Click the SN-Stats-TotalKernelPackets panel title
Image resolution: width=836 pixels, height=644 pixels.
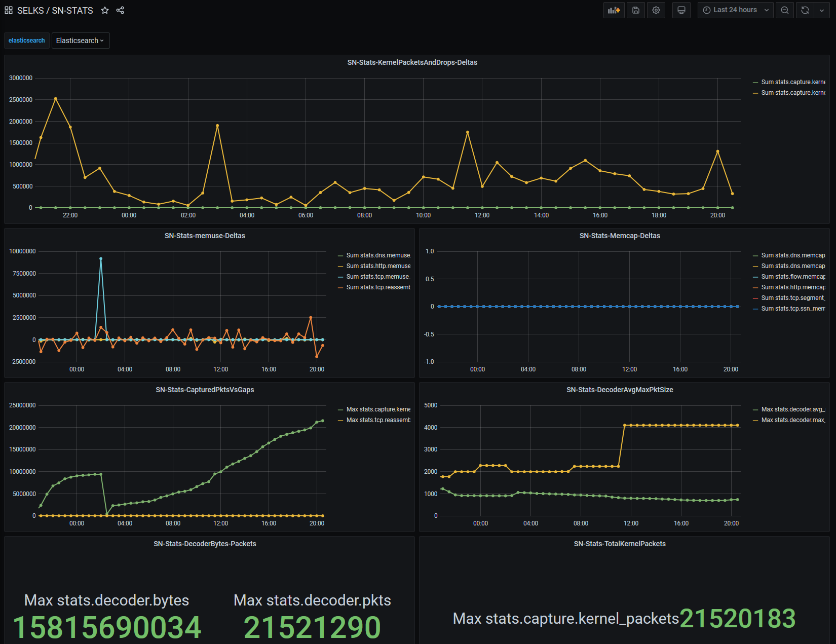click(x=620, y=544)
